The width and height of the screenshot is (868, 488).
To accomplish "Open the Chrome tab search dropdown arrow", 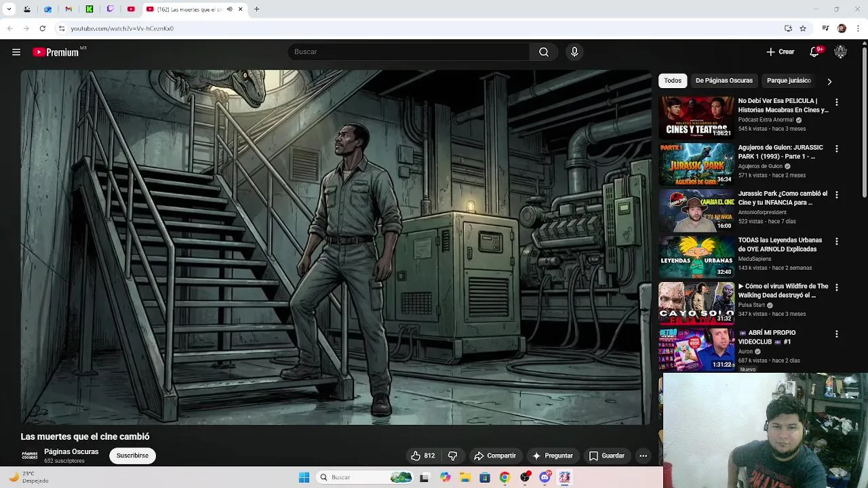I will [9, 9].
